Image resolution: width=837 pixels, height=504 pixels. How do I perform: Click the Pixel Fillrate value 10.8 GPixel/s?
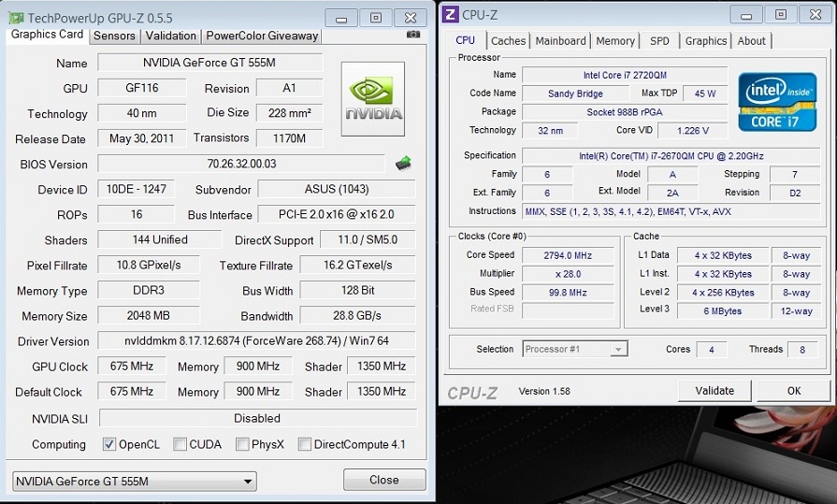click(x=149, y=265)
